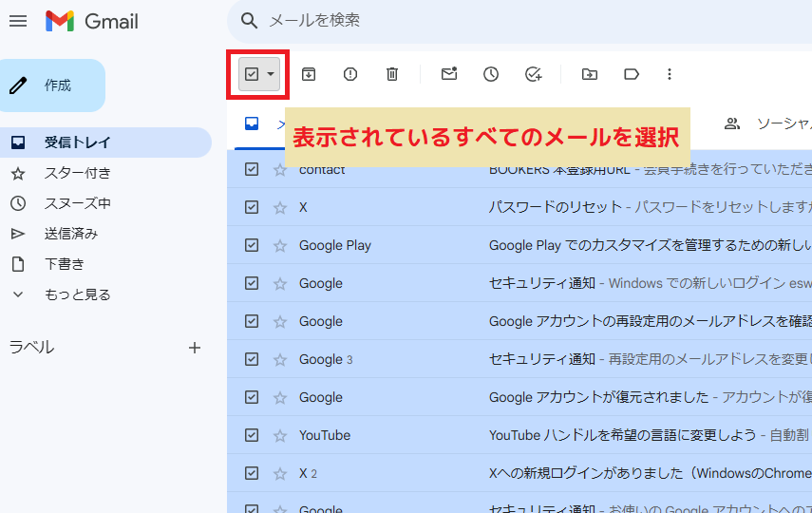Screen dimensions: 812x513
Task: Add a new label with plus icon
Action: [x=195, y=348]
